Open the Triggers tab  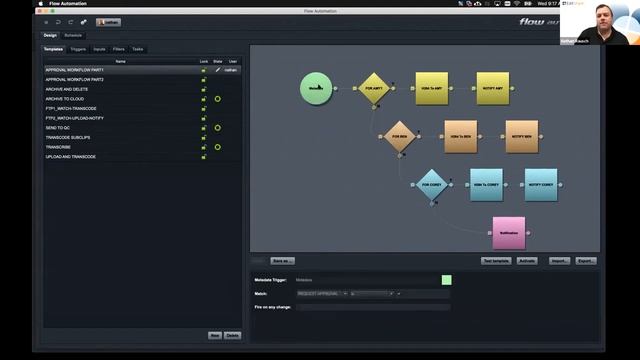click(78, 49)
